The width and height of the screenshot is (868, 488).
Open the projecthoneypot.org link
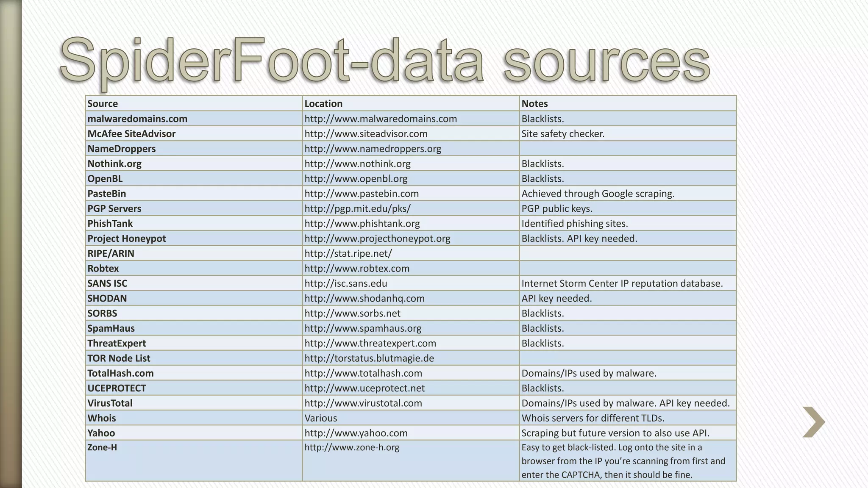pyautogui.click(x=377, y=238)
